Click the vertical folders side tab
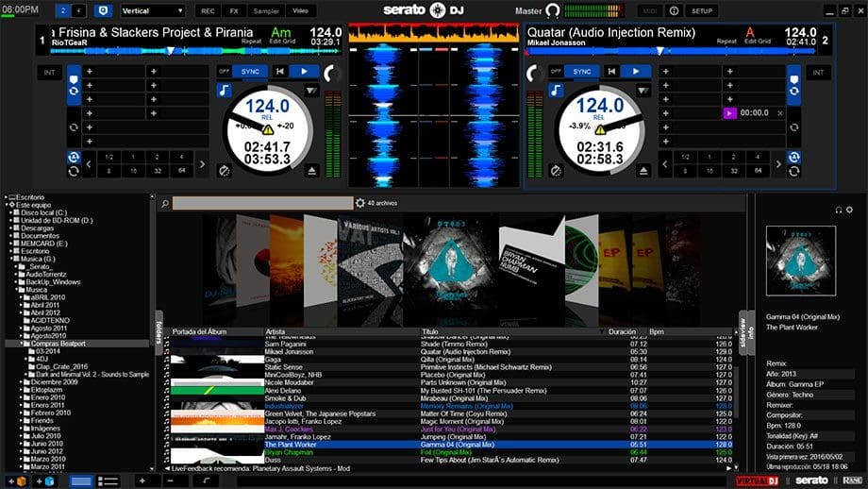The image size is (868, 489). click(x=159, y=331)
